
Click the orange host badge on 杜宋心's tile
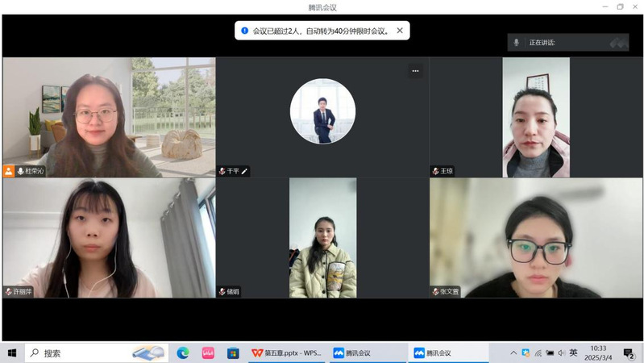pos(9,171)
